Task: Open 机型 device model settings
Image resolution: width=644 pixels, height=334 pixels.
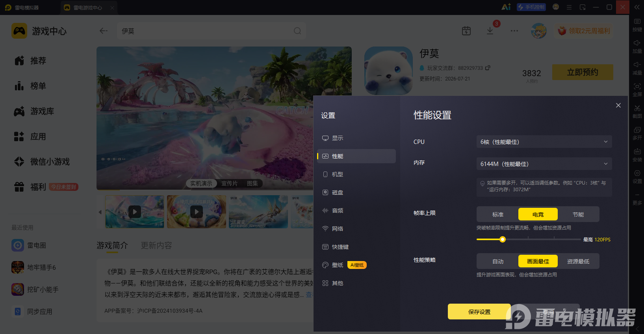Action: [356, 174]
